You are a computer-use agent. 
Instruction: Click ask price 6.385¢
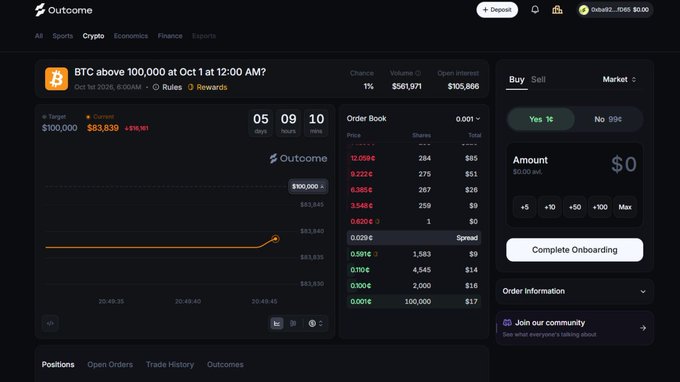click(x=361, y=190)
